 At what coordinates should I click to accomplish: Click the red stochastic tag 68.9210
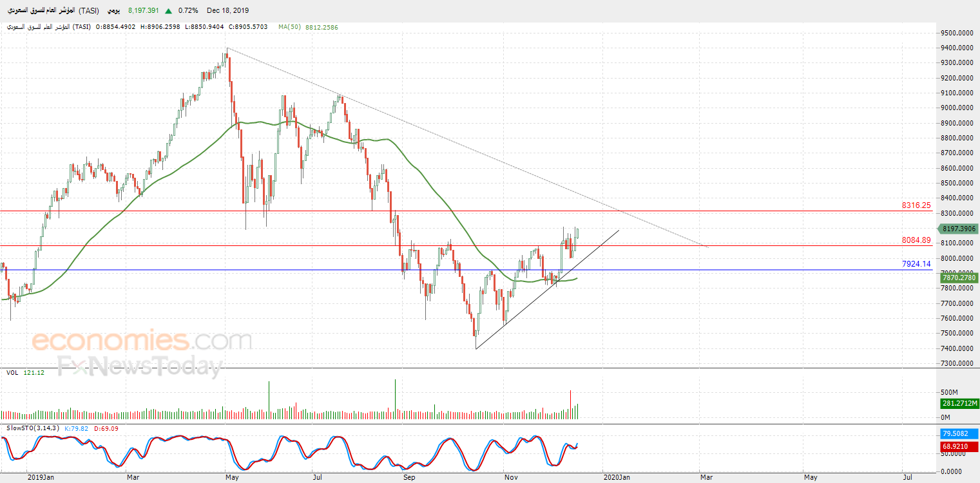(959, 446)
